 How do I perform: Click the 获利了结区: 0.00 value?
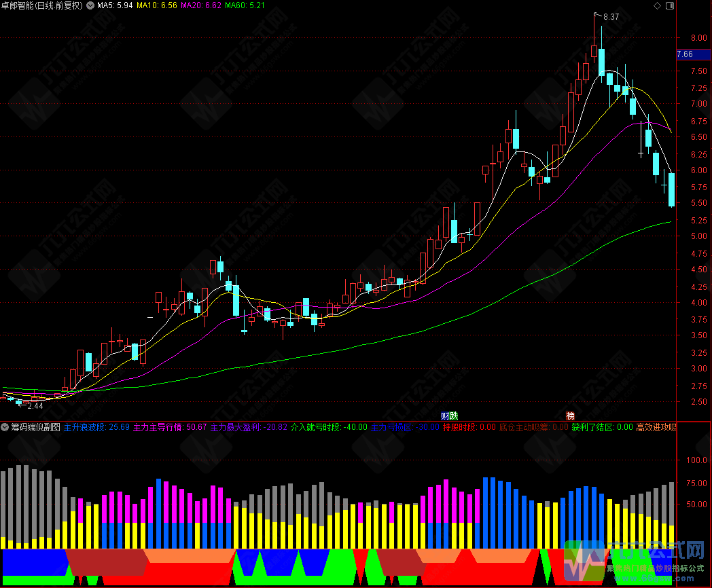(x=602, y=427)
